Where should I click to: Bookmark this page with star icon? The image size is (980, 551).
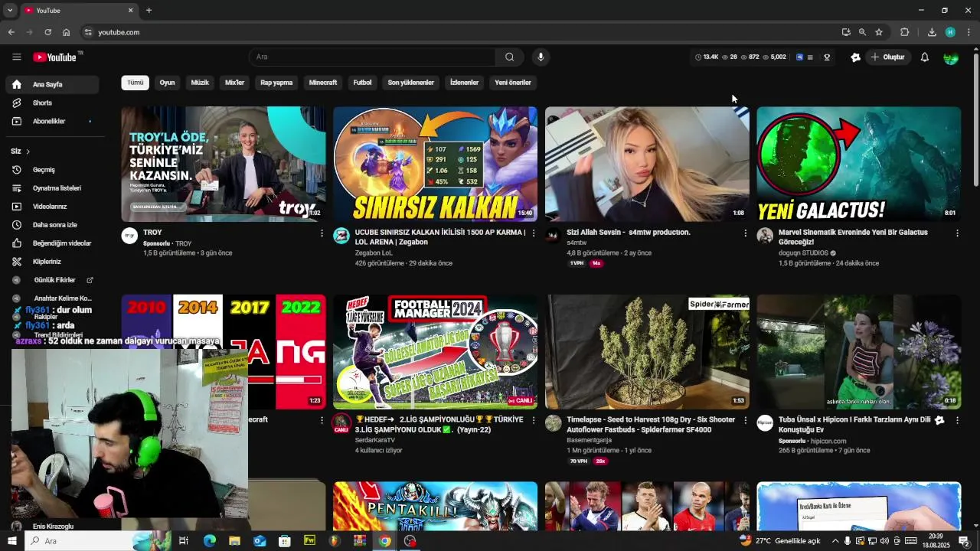click(879, 32)
